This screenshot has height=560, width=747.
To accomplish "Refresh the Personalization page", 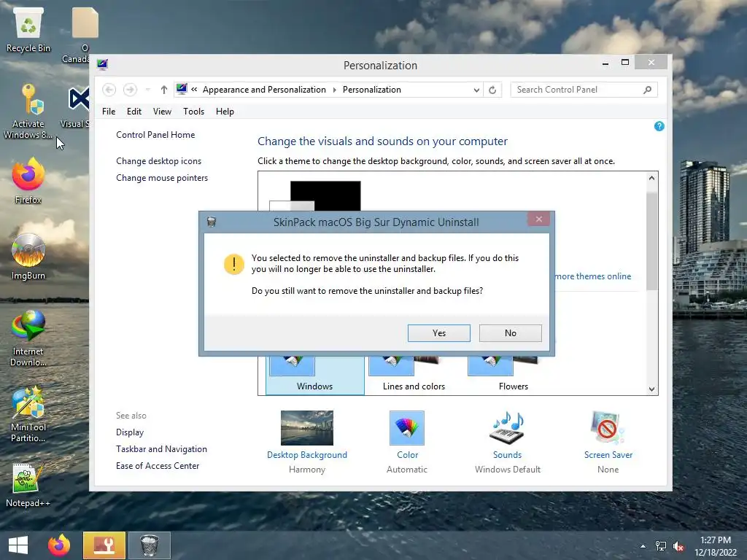I will tap(492, 90).
